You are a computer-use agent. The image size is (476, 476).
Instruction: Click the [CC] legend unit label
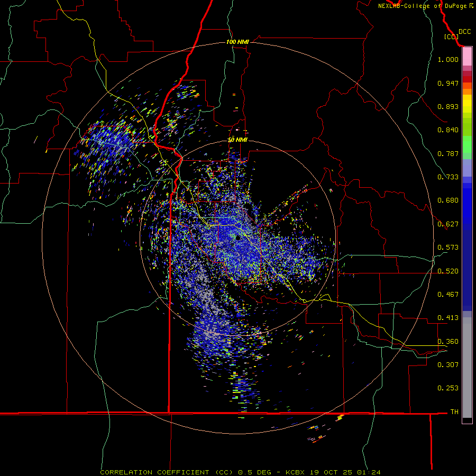[x=451, y=36]
